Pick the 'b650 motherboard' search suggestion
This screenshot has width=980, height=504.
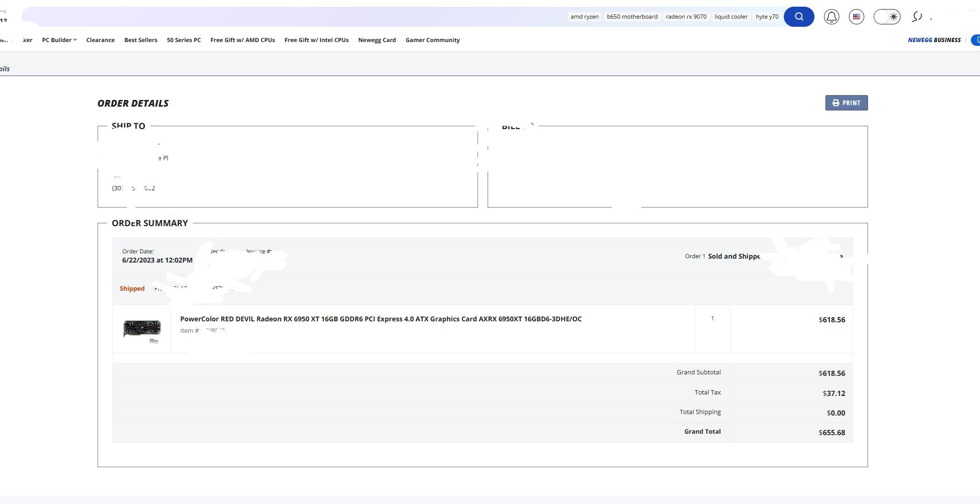click(632, 17)
